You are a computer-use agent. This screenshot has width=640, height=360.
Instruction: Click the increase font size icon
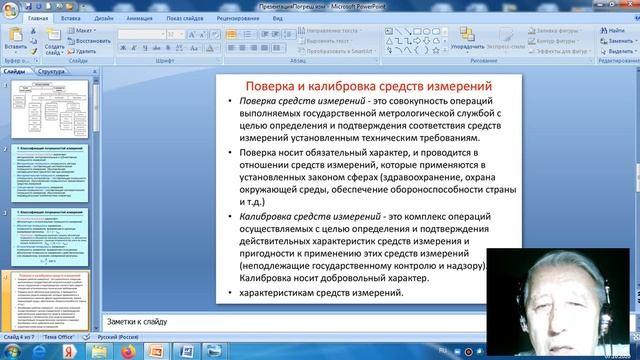click(x=191, y=35)
